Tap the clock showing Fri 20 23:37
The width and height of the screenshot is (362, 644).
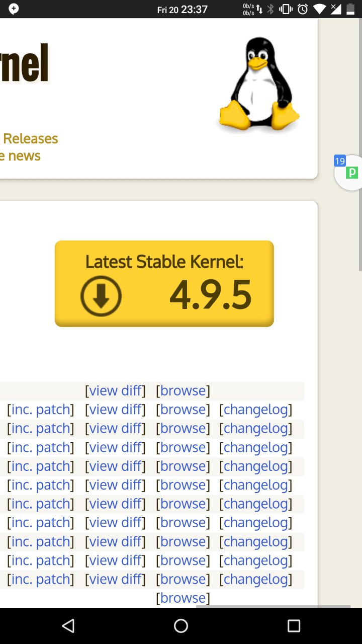[183, 10]
